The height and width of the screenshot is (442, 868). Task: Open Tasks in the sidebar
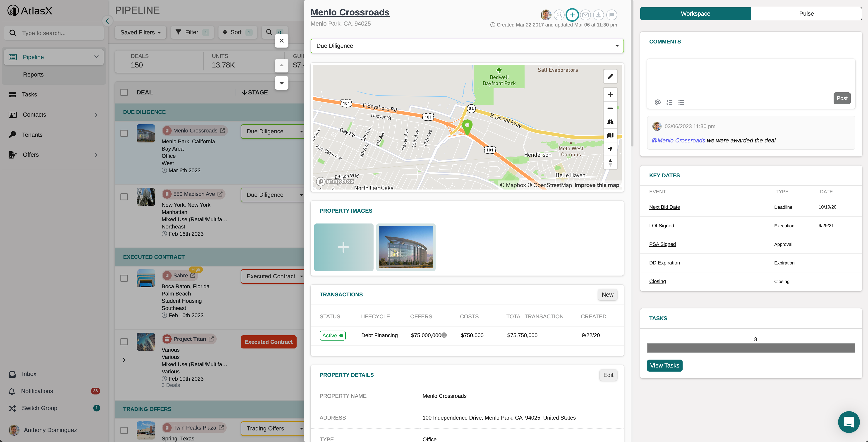(x=29, y=94)
